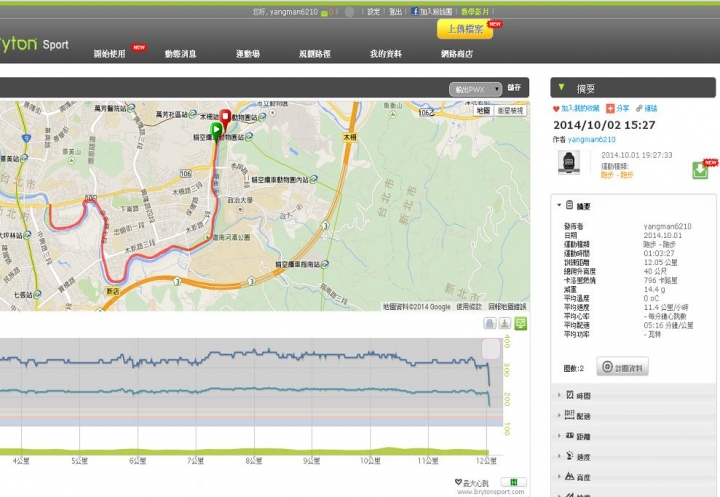Switch map to 地圖 view

pos(483,110)
